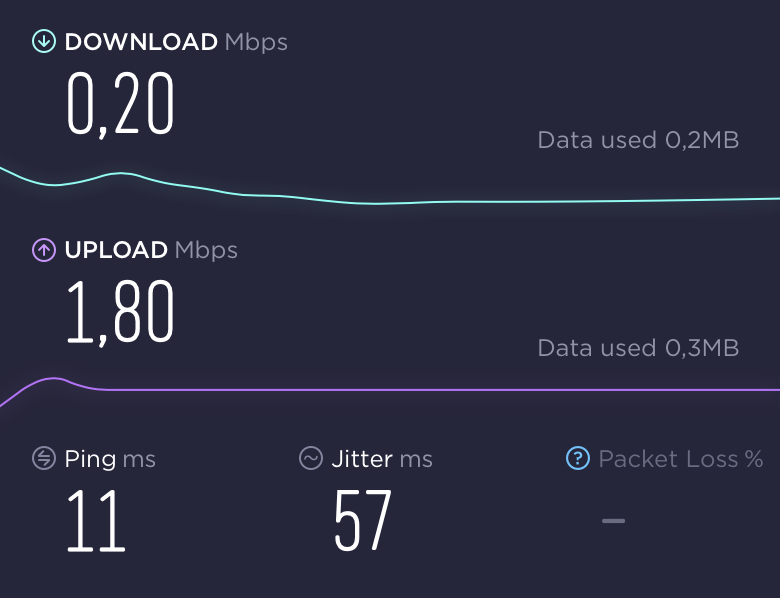Click the jitter value 57

pos(363,521)
